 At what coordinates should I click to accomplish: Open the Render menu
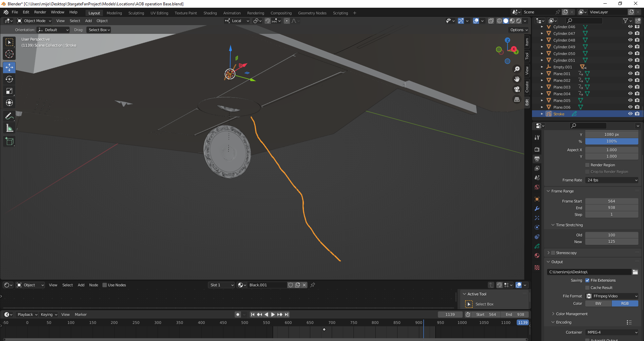click(x=40, y=12)
